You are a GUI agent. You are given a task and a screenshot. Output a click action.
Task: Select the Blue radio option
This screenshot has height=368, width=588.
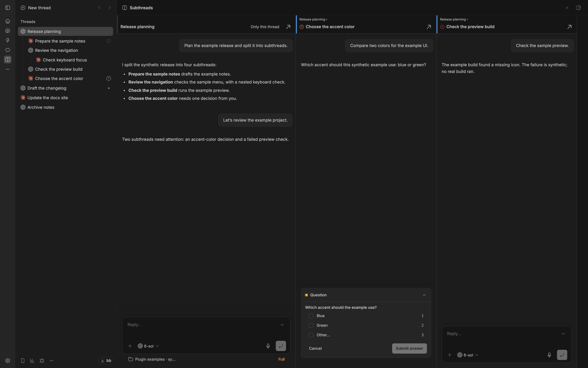[x=311, y=316]
